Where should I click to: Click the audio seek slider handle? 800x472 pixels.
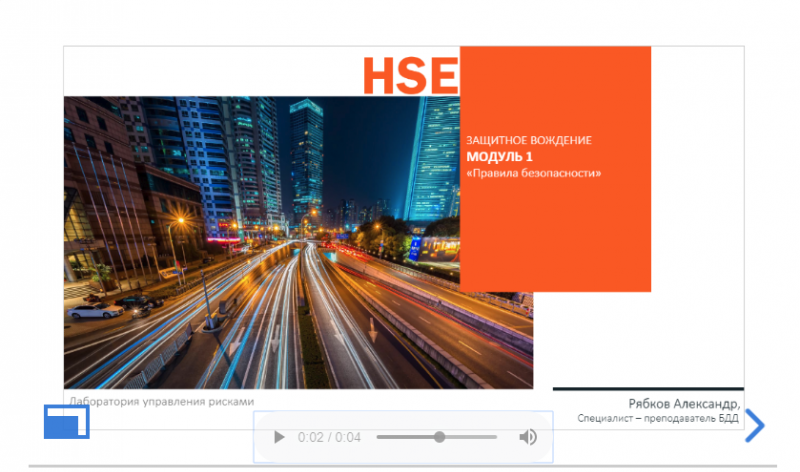[439, 437]
